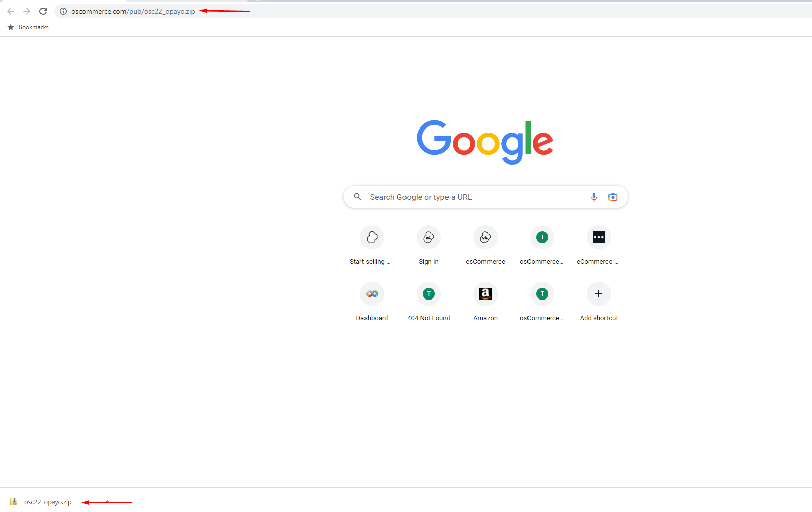The width and height of the screenshot is (812, 512).
Task: Open the osCommerce... shortcut beside Amazon
Action: (x=542, y=302)
